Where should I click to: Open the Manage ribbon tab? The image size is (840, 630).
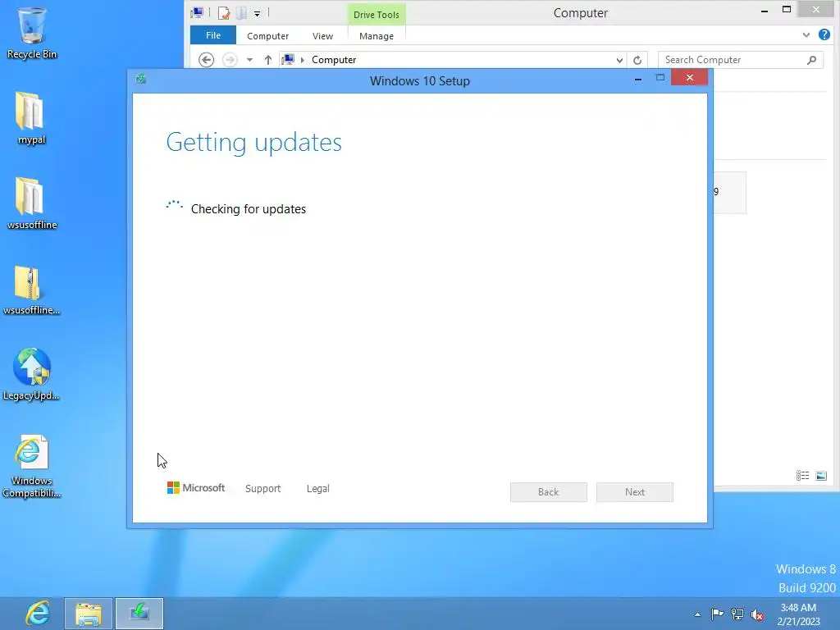click(377, 36)
